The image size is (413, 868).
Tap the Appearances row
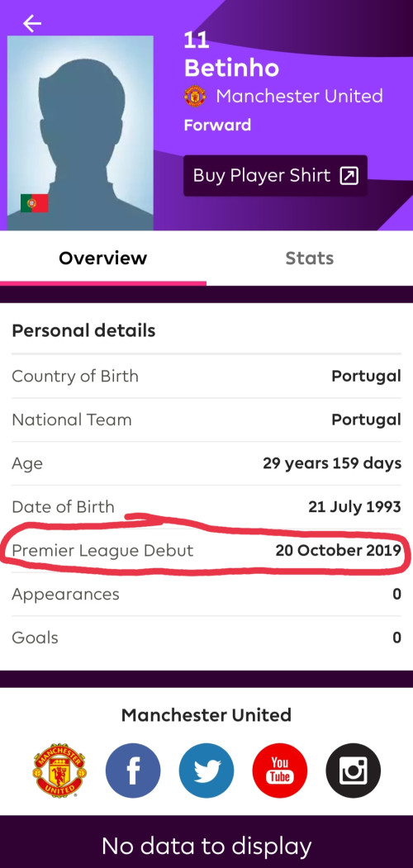pyautogui.click(x=206, y=594)
